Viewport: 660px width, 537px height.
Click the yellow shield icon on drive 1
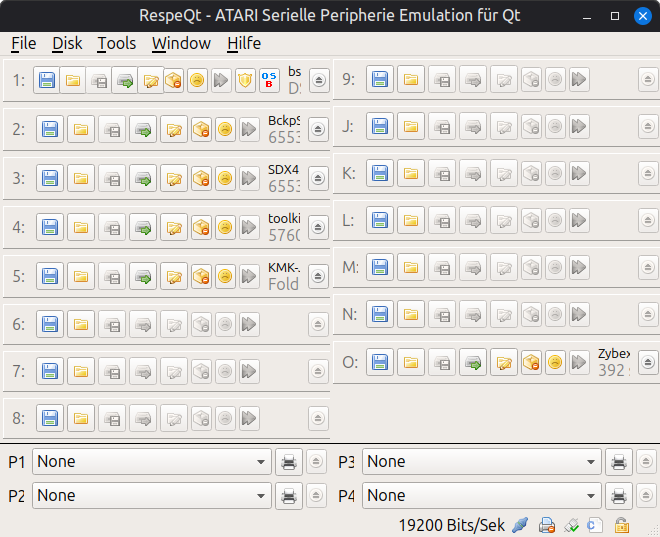(x=245, y=81)
